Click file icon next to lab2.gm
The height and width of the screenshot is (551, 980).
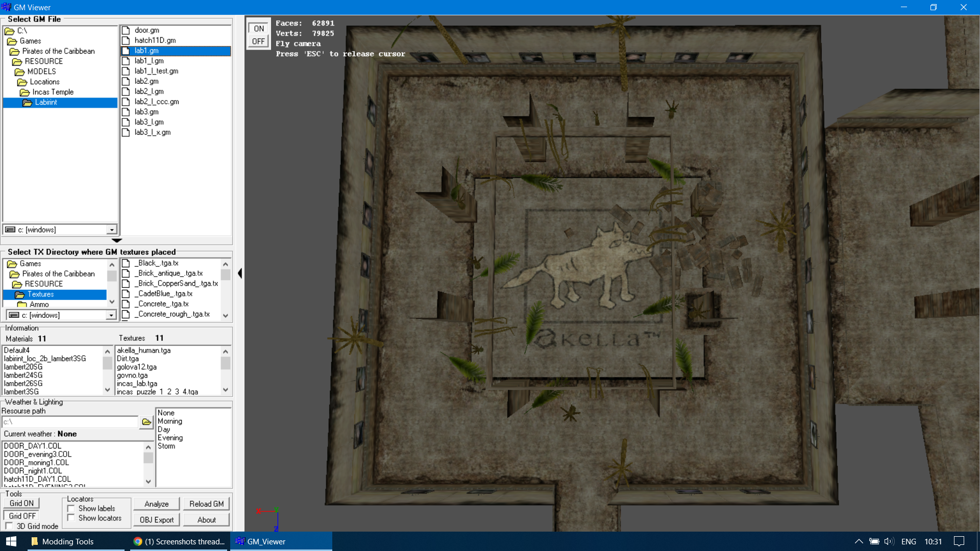[x=126, y=81]
